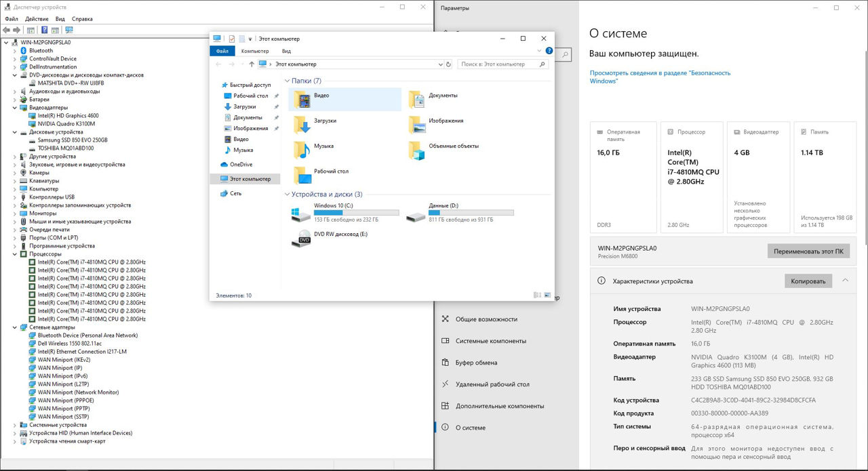This screenshot has width=868, height=471.
Task: Collapse the Характеристики устройства section chevron
Action: (x=845, y=281)
